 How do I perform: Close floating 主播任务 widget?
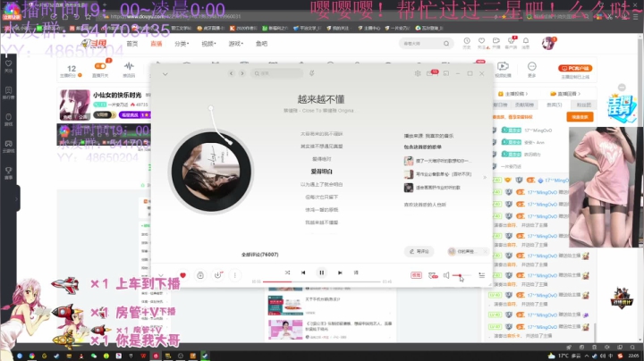point(622,88)
